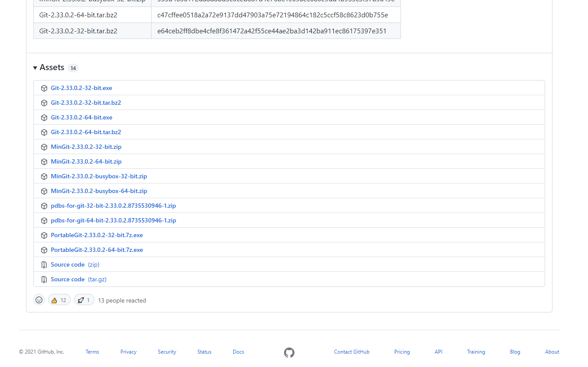588x367 pixels.
Task: Click checksum starting e64ceb2ff8db
Action: 272,31
